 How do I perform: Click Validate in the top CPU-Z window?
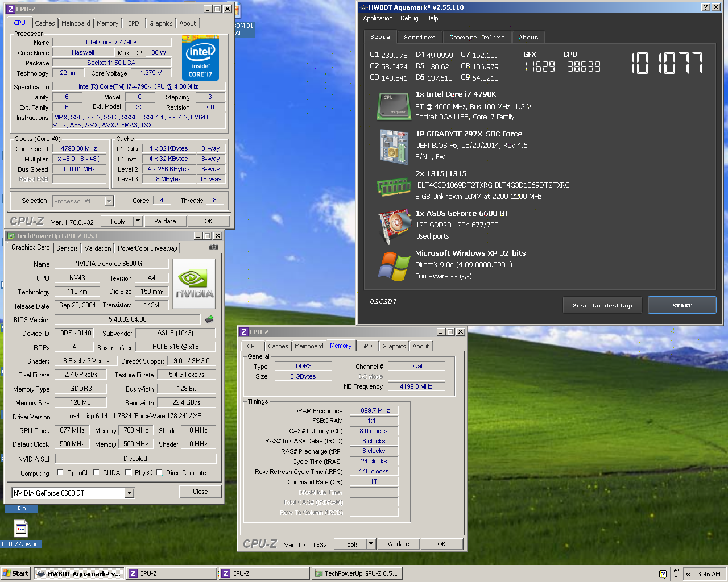pos(165,221)
